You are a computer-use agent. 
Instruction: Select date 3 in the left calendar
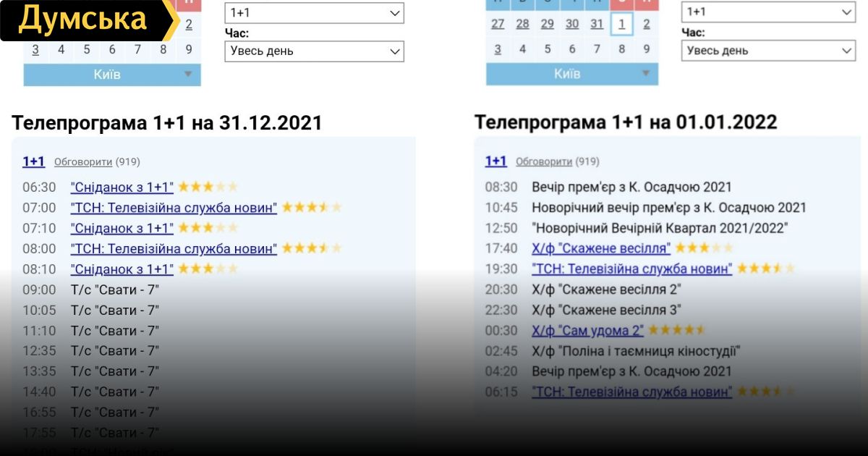(35, 50)
